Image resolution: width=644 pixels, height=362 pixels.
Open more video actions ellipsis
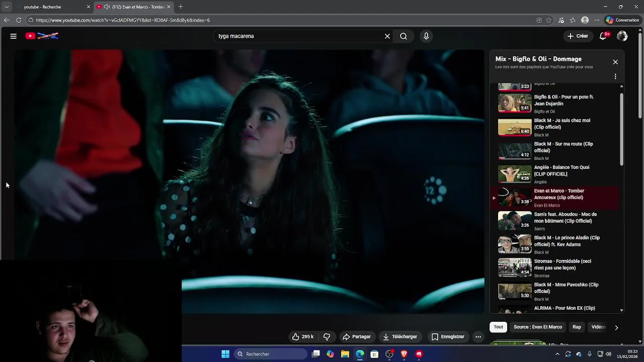click(478, 337)
